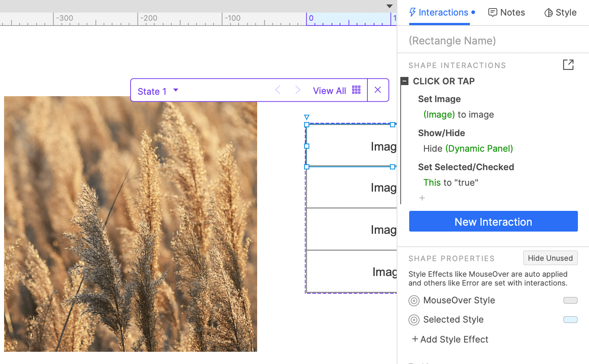The height and width of the screenshot is (364, 589).
Task: Open the pop-out interaction editor icon
Action: click(568, 65)
